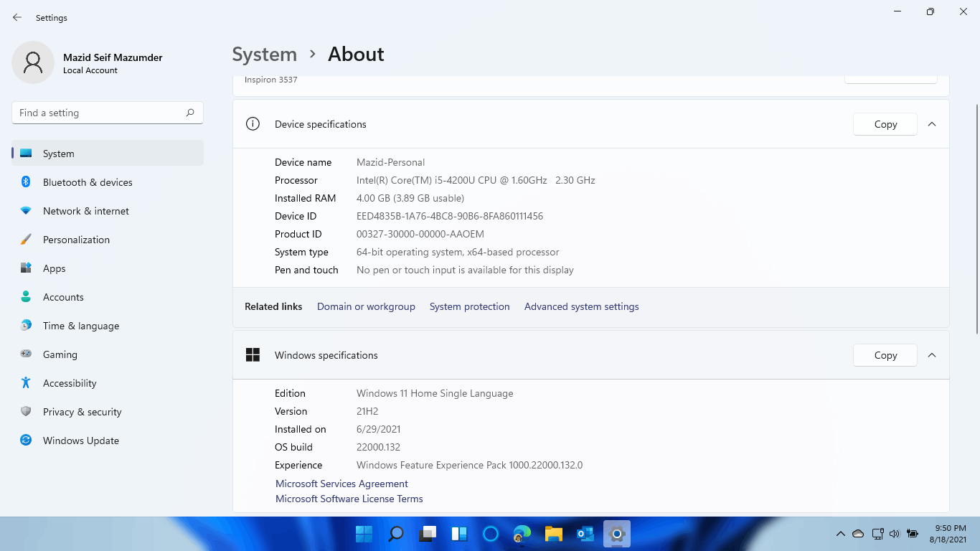Viewport: 980px width, 551px height.
Task: Click the battery tray icon
Action: (x=913, y=534)
